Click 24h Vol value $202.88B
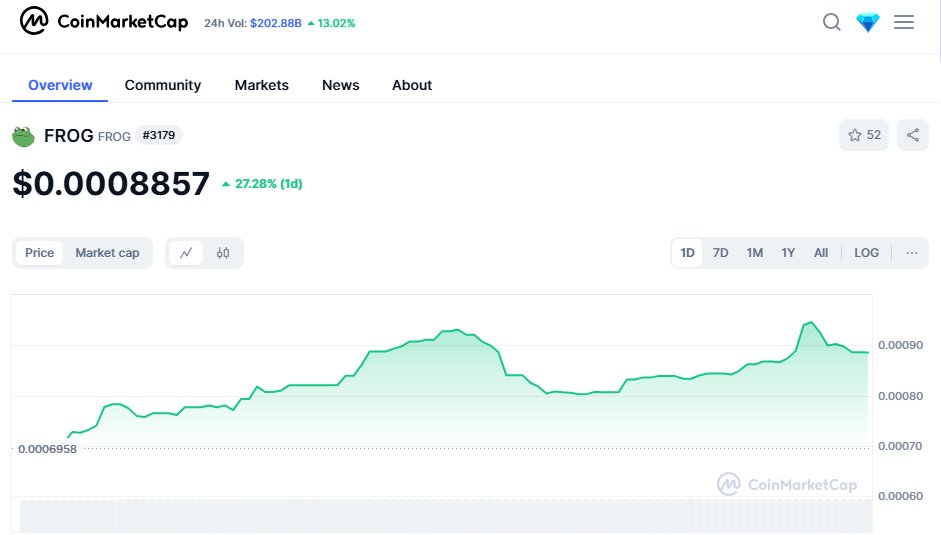This screenshot has height=535, width=941. point(276,23)
